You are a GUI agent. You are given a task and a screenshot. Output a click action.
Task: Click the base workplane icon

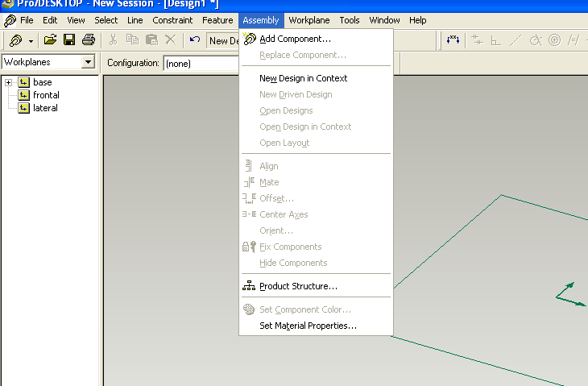[23, 82]
